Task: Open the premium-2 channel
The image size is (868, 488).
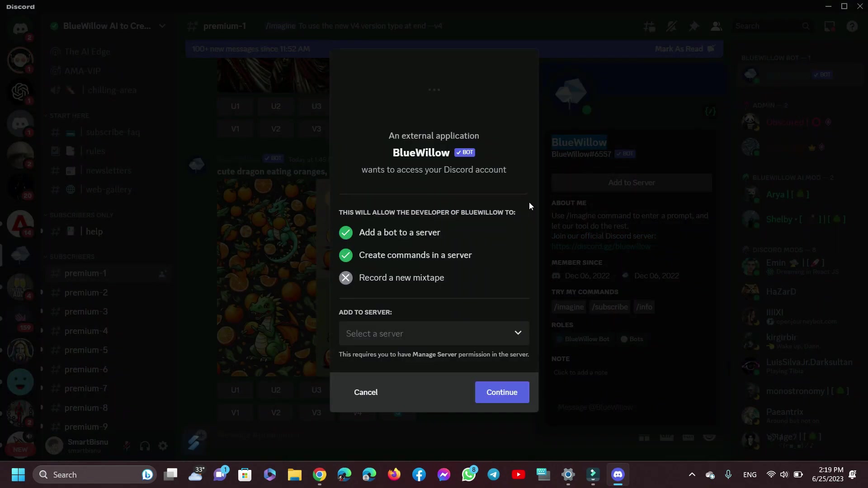Action: pos(108,293)
